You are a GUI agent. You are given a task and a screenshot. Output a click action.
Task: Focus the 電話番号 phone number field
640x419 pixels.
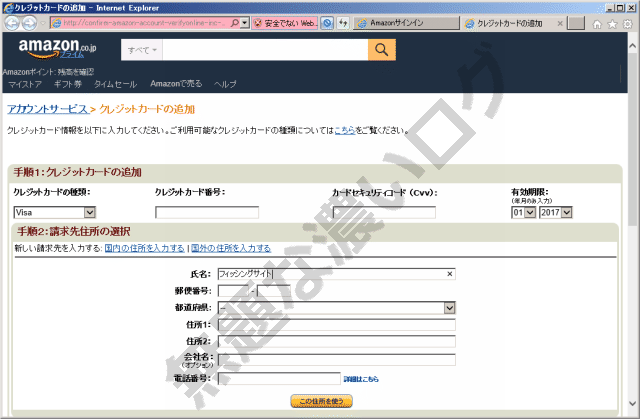(x=279, y=379)
